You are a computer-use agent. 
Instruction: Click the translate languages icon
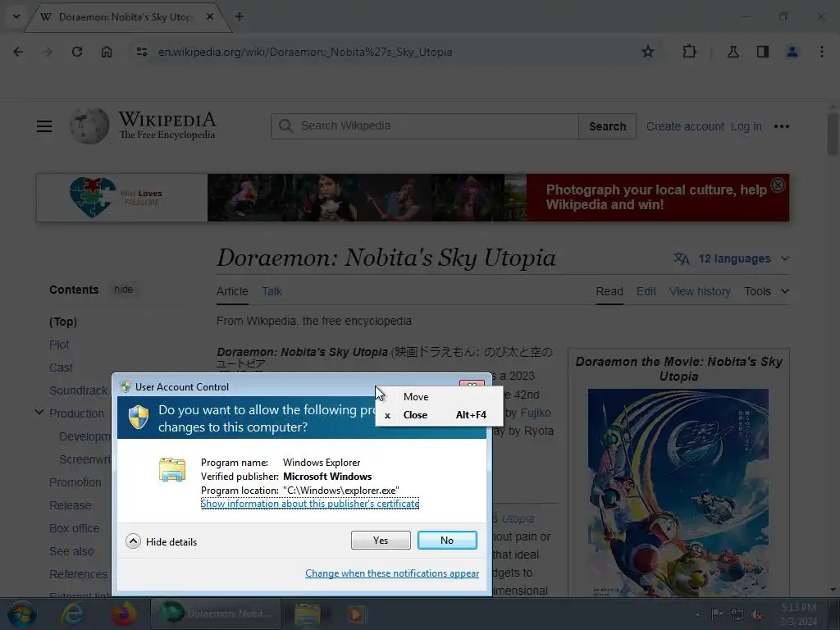(x=681, y=258)
